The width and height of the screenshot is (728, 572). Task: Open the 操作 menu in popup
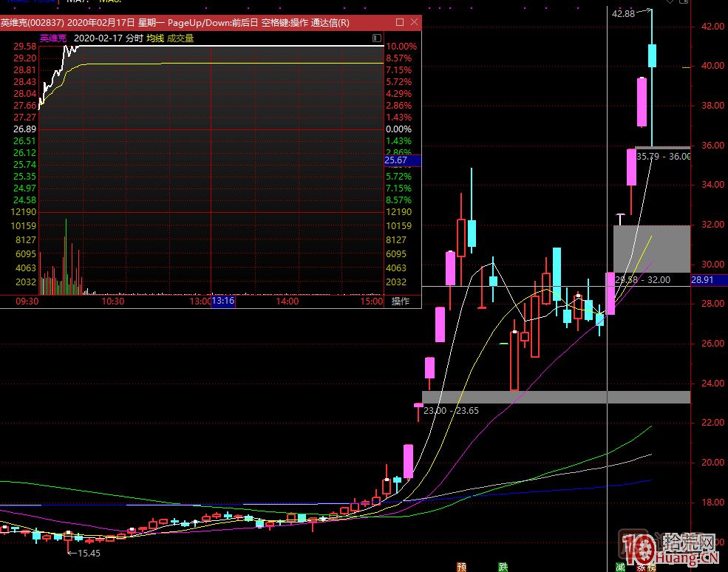[x=401, y=302]
